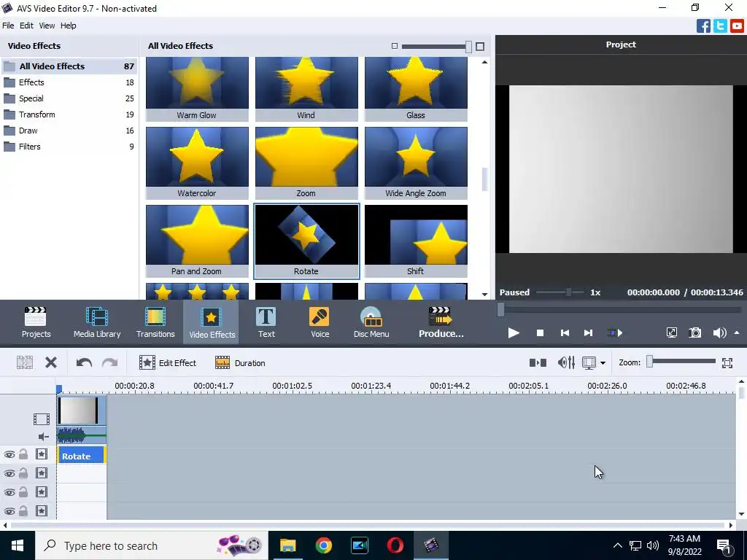Select the Watercolor effect thumbnail
The image size is (747, 560).
[x=197, y=163]
